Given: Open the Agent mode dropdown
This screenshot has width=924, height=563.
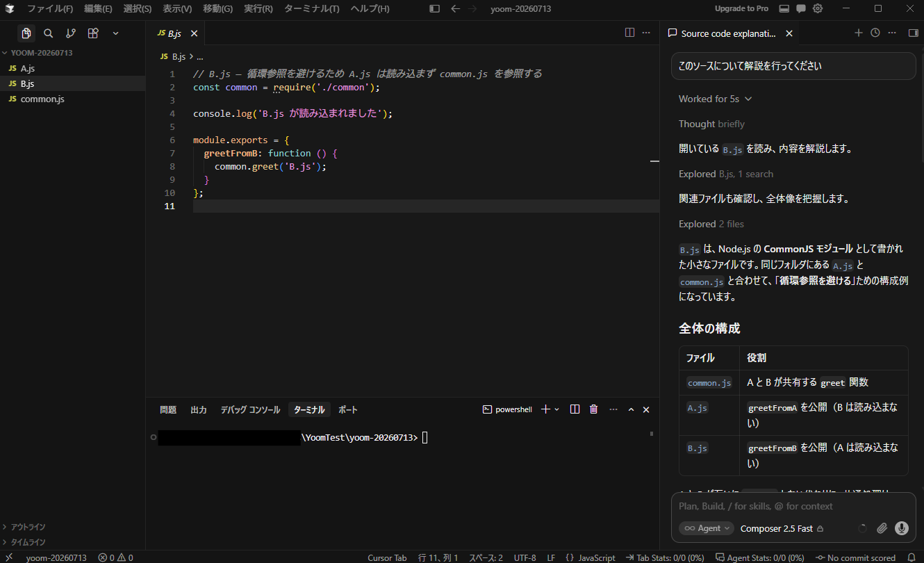Looking at the screenshot, I should tap(707, 528).
